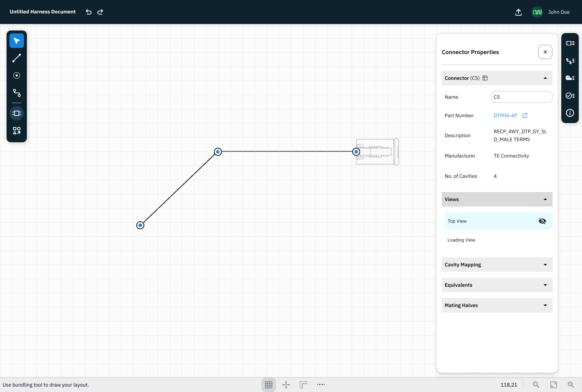Viewport: 582px width, 392px height.
Task: Zoom in on the canvas
Action: pyautogui.click(x=571, y=385)
